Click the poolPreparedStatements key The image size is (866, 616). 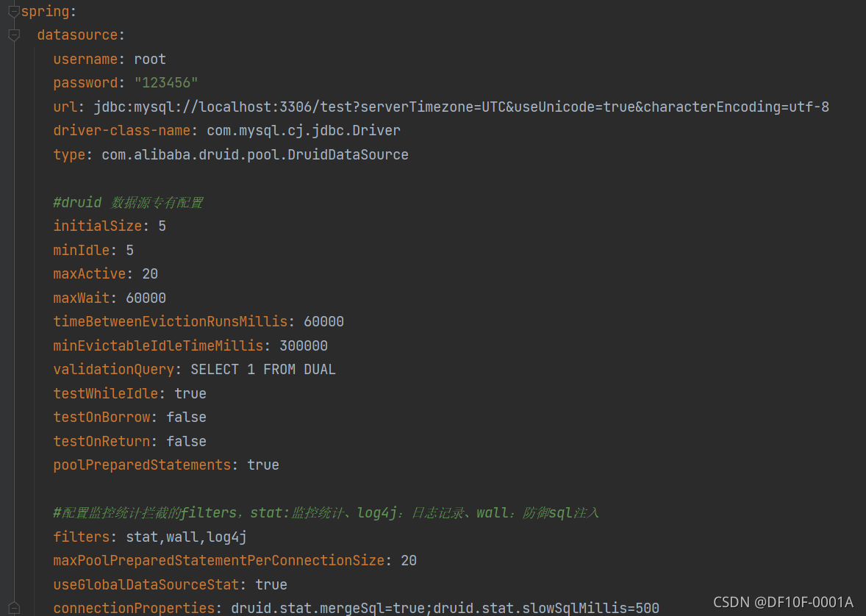point(141,465)
